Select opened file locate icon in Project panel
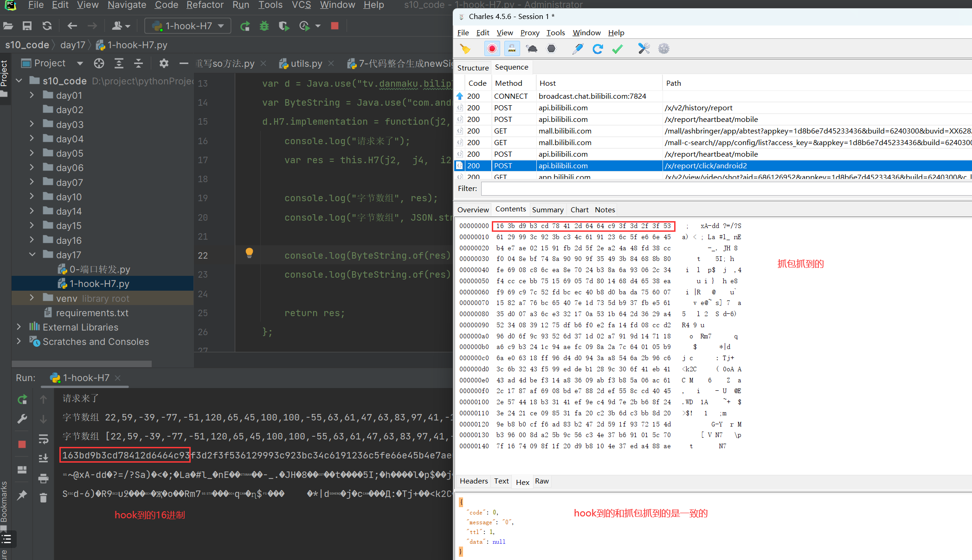This screenshot has width=972, height=560. (x=99, y=63)
